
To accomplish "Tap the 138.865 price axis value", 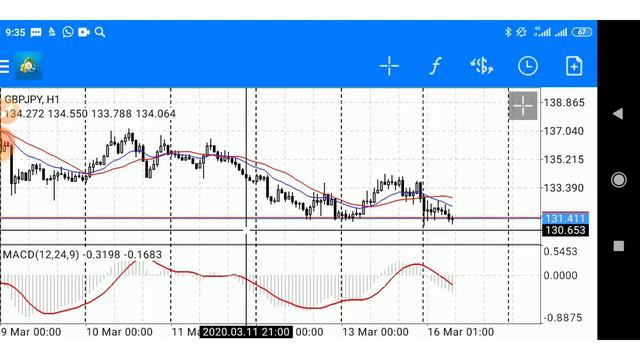I will click(x=564, y=102).
